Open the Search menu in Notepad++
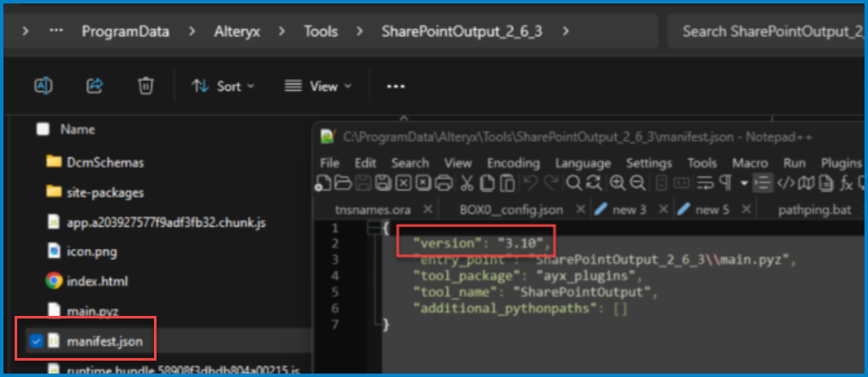 pyautogui.click(x=410, y=164)
